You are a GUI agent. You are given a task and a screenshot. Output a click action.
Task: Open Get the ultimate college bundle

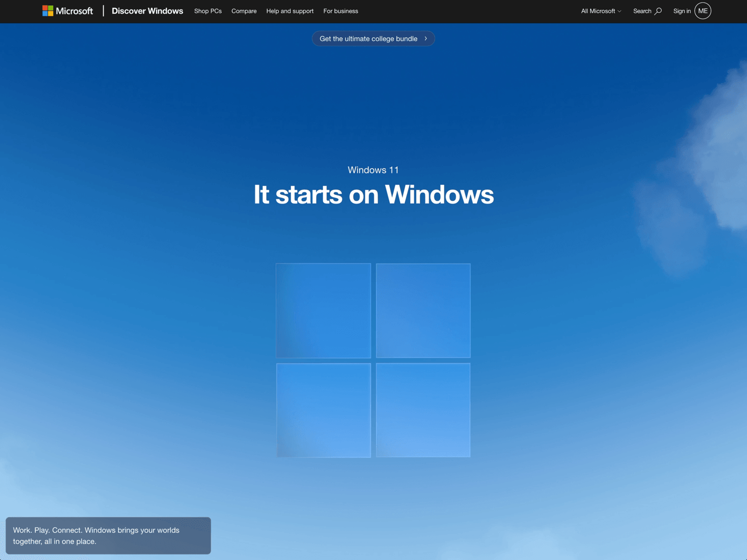373,39
